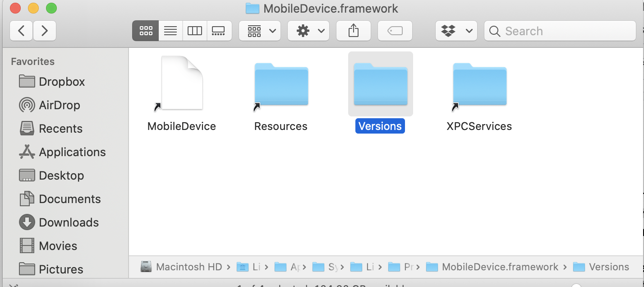
Task: Switch to icon view
Action: [146, 31]
